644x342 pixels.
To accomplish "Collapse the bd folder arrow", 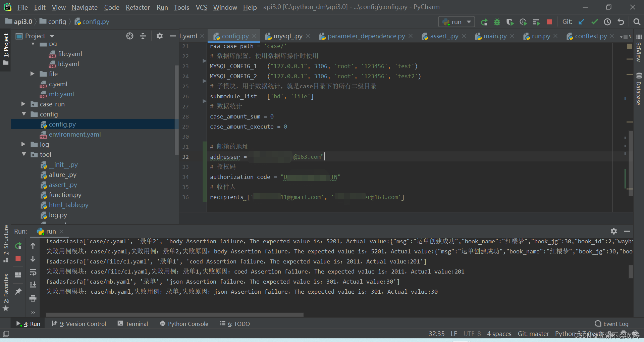I will [33, 44].
